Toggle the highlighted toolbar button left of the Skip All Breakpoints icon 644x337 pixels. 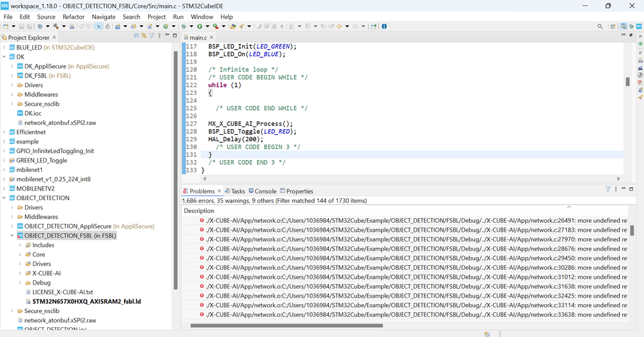point(99,26)
